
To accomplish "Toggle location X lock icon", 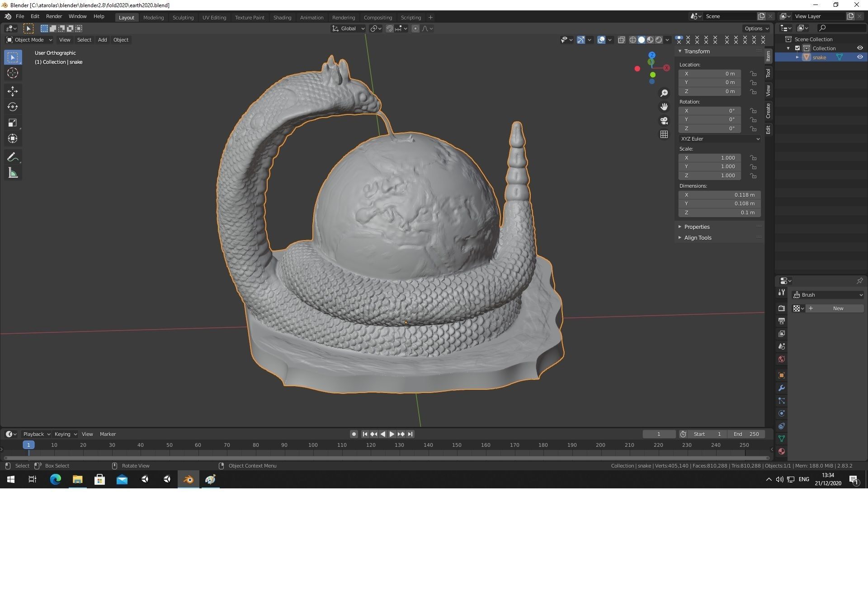I will (753, 74).
